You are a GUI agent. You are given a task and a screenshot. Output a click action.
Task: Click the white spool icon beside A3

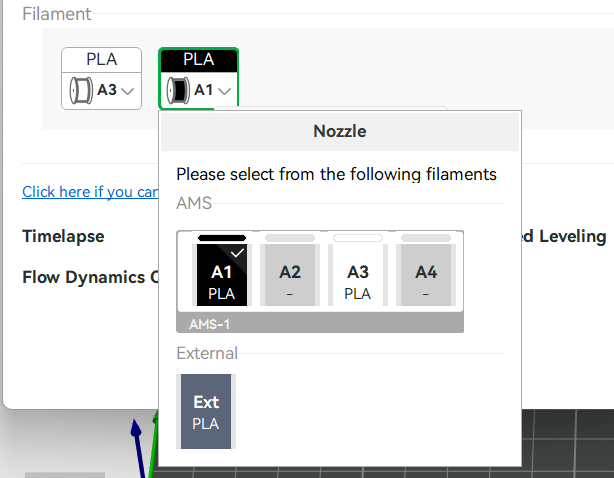click(80, 90)
